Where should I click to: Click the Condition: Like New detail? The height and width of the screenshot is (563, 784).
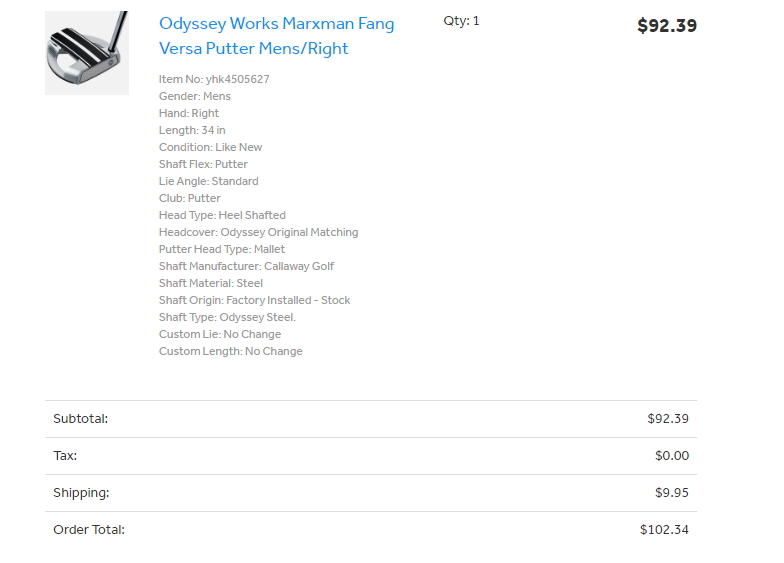pyautogui.click(x=210, y=147)
